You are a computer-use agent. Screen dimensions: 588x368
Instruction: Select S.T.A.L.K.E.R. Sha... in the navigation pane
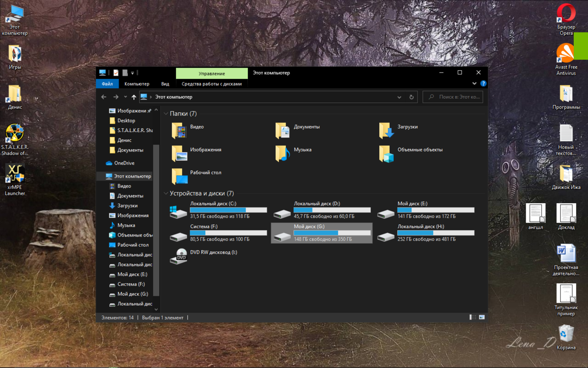click(130, 131)
